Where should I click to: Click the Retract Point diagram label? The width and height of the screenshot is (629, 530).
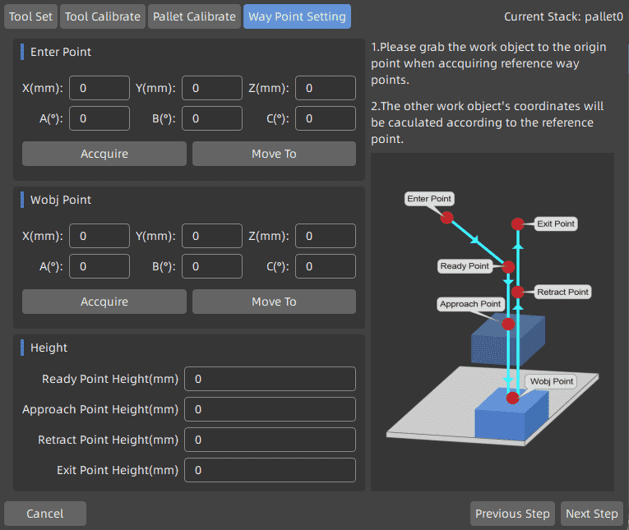(562, 292)
